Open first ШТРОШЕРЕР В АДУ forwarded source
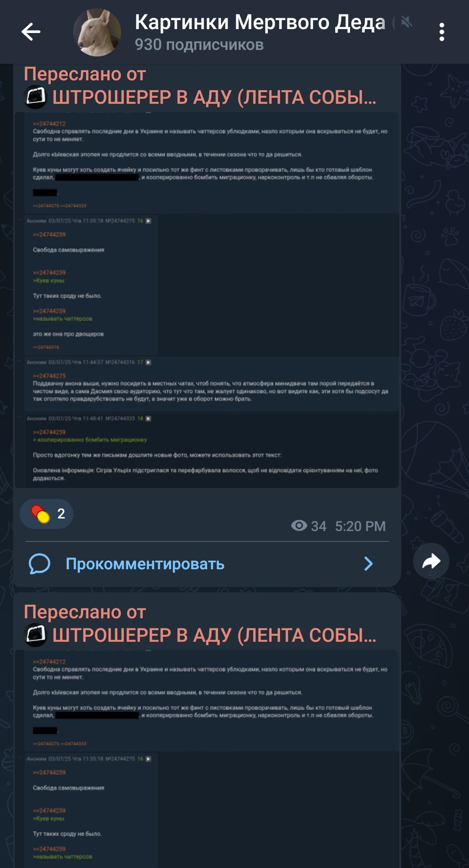Image resolution: width=469 pixels, height=868 pixels. (x=215, y=97)
